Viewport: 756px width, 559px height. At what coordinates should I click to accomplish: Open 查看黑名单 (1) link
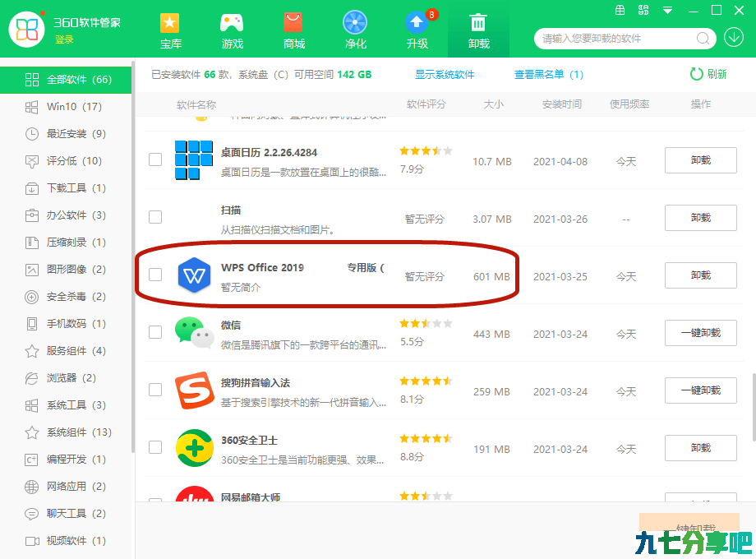point(549,74)
